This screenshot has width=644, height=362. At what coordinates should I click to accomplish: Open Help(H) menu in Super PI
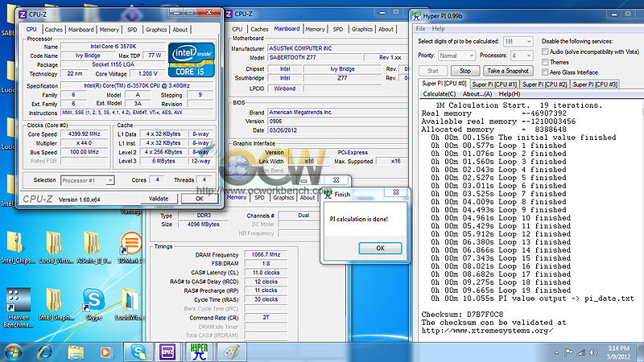pos(510,94)
